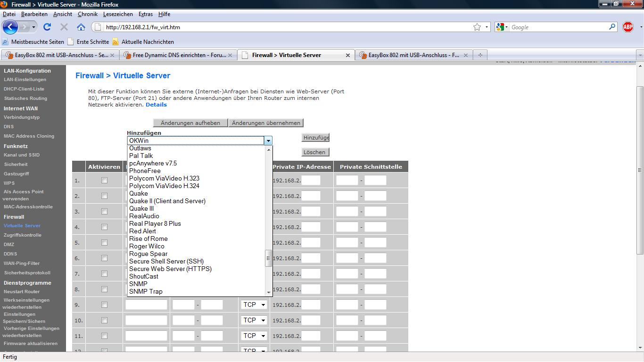Open Zugriffskontrolle in the sidebar
This screenshot has height=362, width=644.
pyautogui.click(x=23, y=235)
